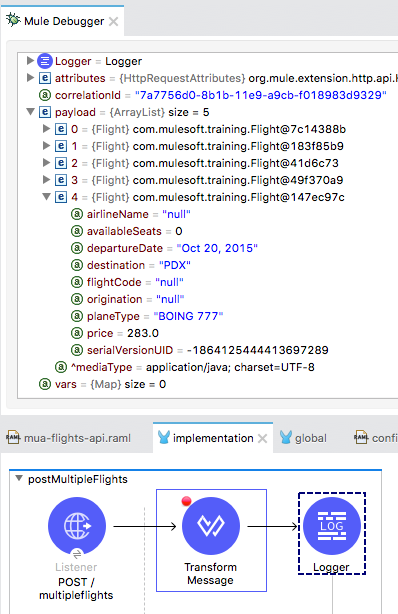Click the 'e' icon of Flight 4
The image size is (398, 614).
tap(61, 197)
